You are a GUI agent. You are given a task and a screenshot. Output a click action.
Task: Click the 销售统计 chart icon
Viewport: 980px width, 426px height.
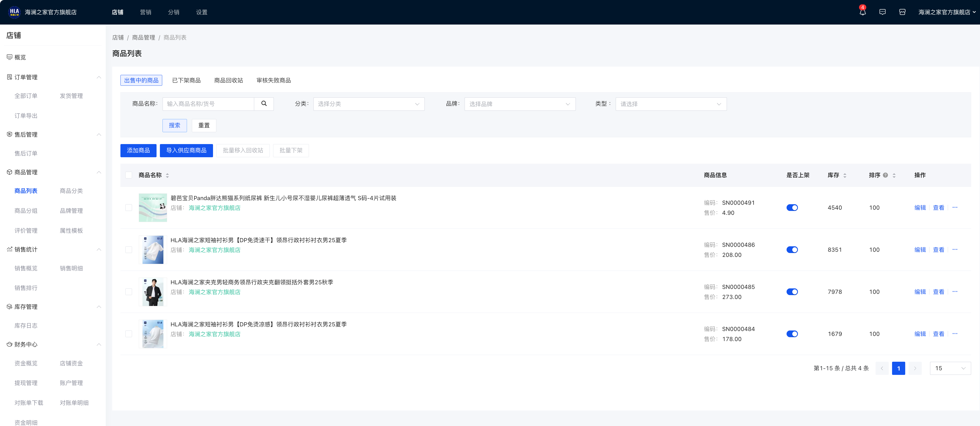point(10,249)
